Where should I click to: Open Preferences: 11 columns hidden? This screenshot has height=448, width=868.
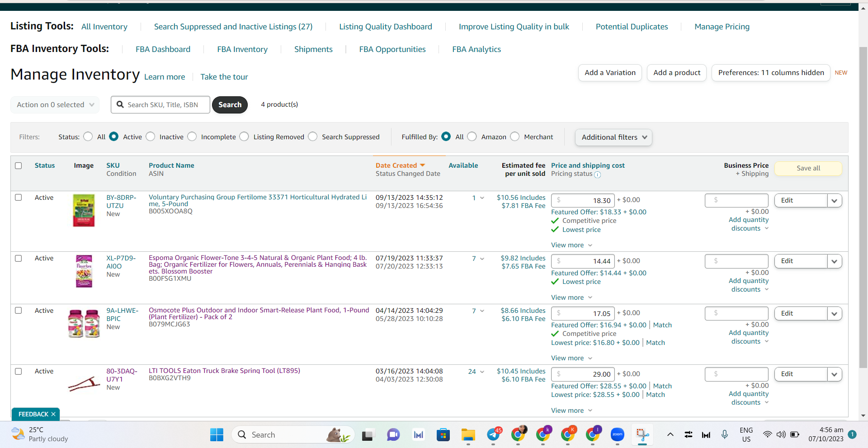pos(771,73)
